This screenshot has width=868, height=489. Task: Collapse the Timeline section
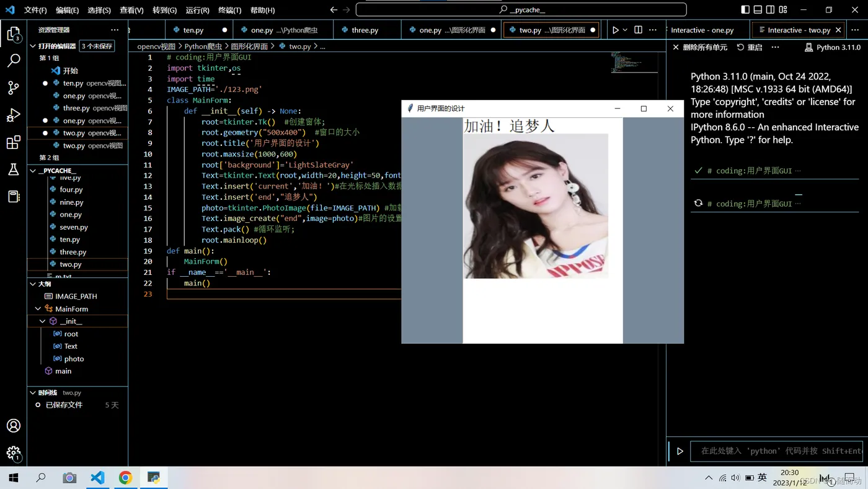point(33,392)
